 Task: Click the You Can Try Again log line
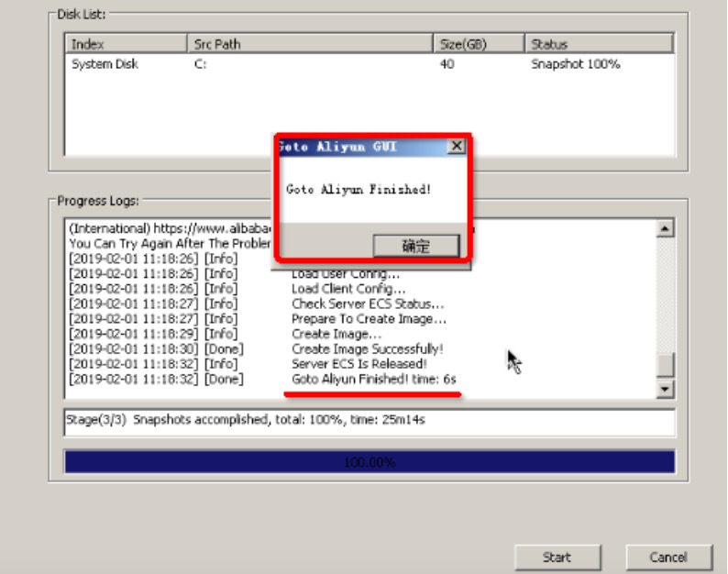click(170, 244)
